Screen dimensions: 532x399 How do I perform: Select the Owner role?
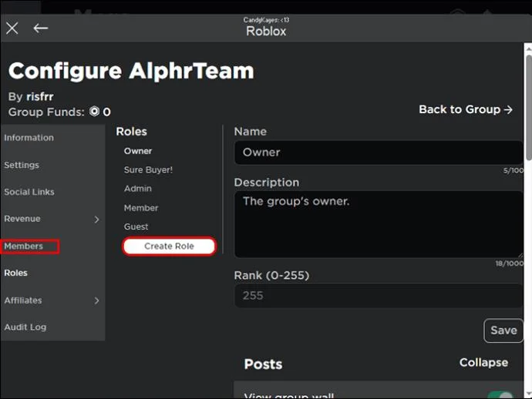click(138, 151)
